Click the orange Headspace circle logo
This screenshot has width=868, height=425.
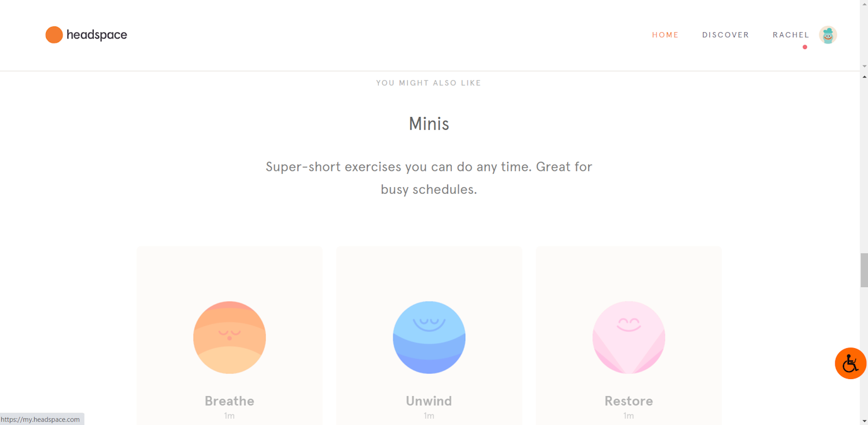click(54, 35)
